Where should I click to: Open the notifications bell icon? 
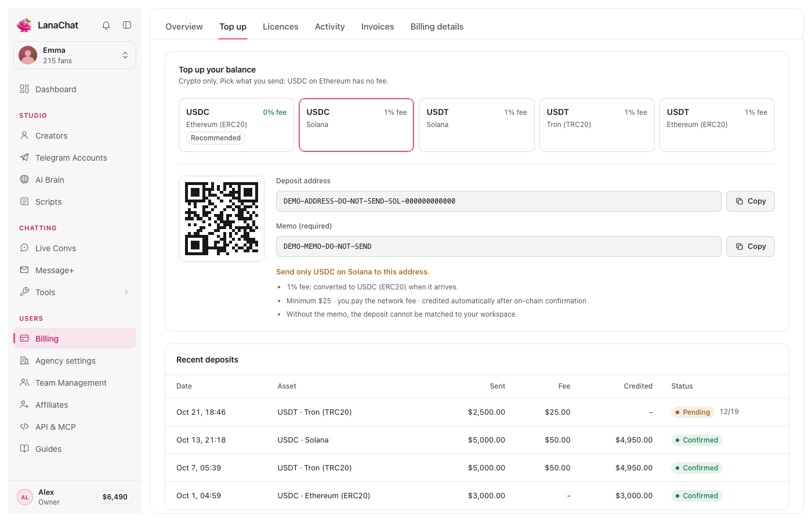[x=106, y=26]
